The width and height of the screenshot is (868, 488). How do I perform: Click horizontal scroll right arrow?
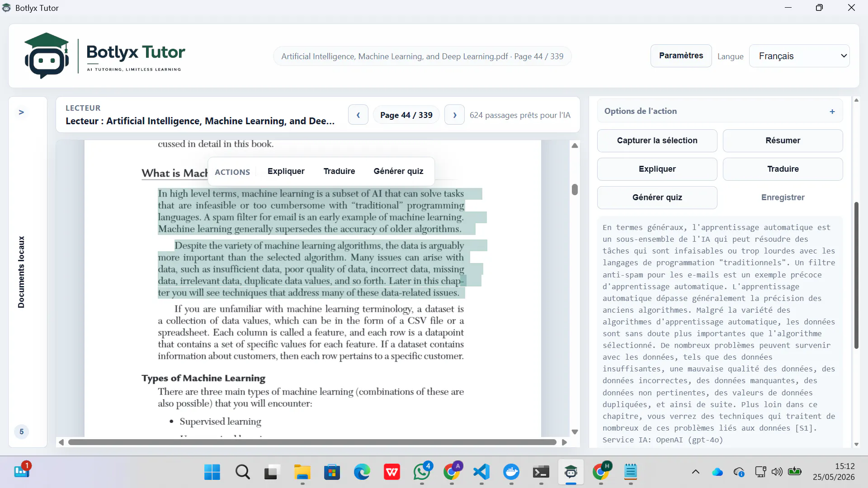coord(564,442)
